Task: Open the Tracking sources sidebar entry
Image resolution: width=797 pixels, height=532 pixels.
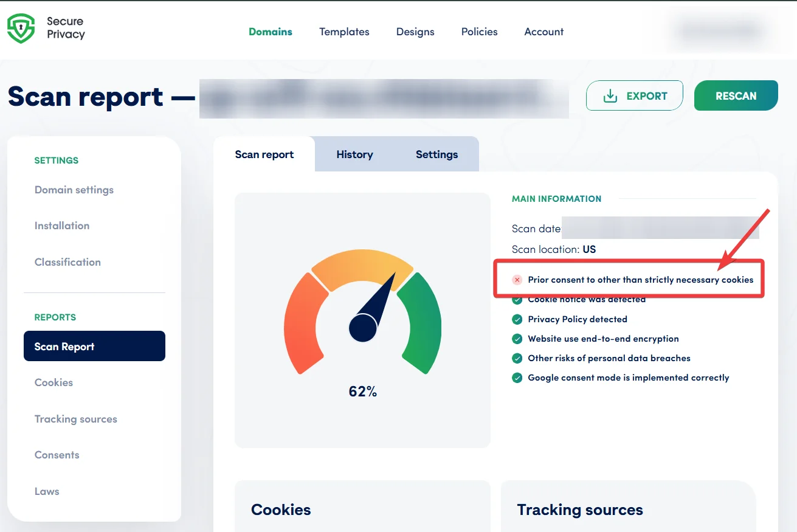Action: coord(75,418)
